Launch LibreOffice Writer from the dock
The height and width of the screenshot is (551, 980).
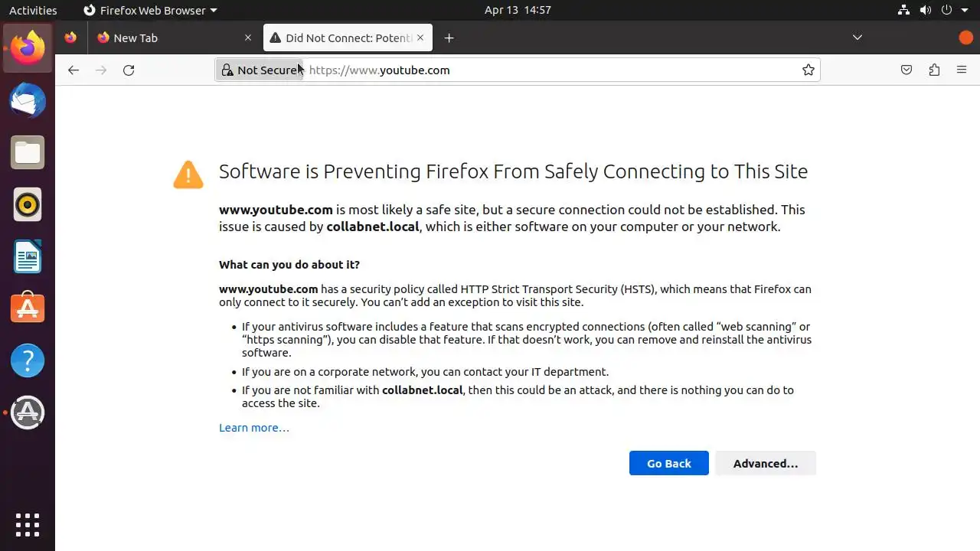point(28,256)
